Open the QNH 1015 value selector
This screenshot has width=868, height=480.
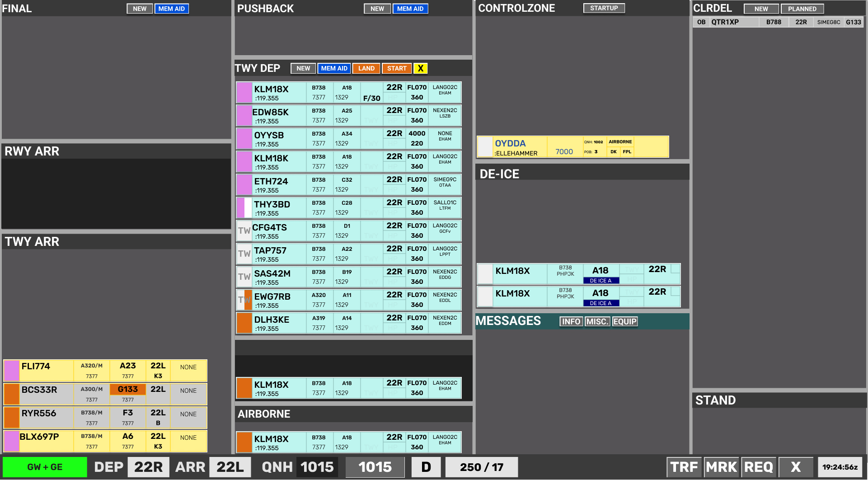click(317, 467)
